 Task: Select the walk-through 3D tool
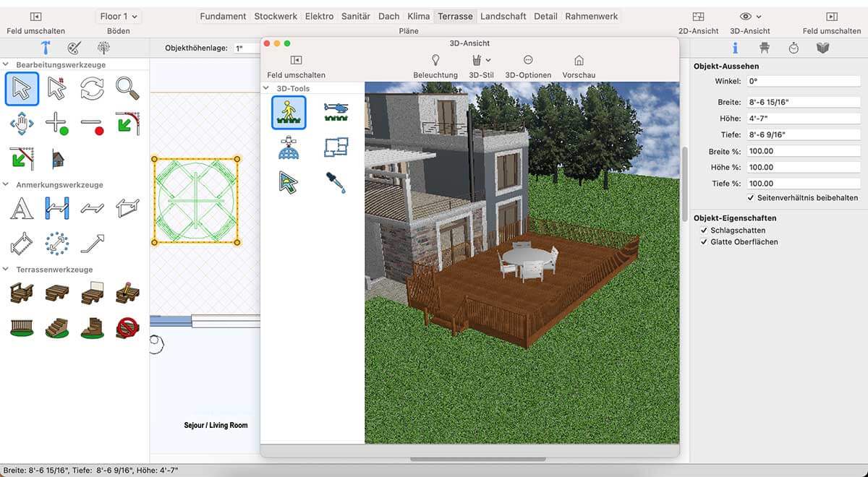point(289,112)
